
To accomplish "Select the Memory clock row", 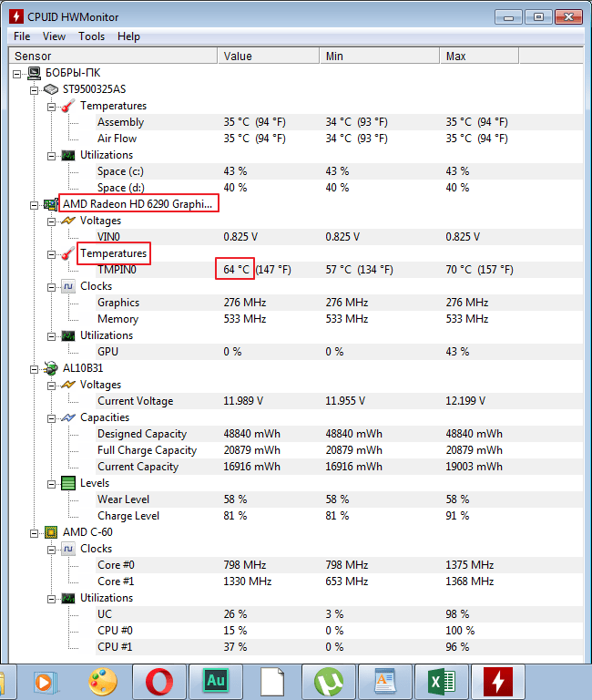I will point(339,319).
